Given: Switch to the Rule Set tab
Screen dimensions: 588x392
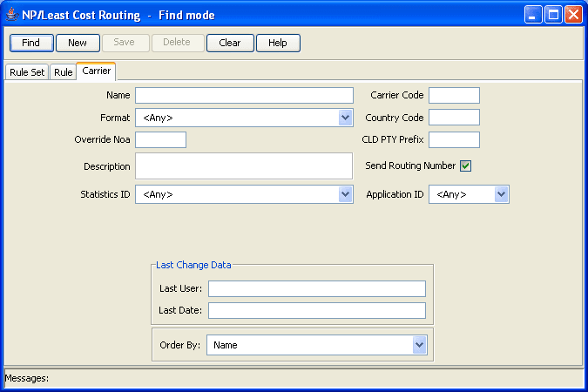Looking at the screenshot, I should point(27,72).
